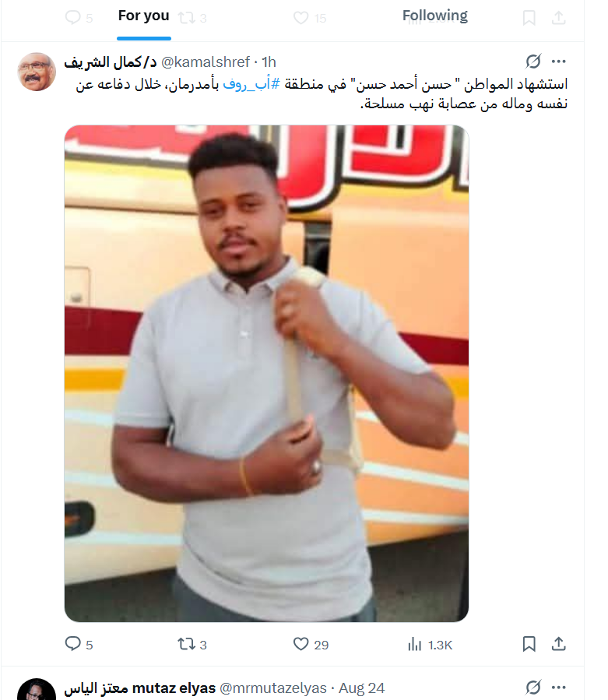
Task: Switch to the For you tab
Action: (x=144, y=16)
